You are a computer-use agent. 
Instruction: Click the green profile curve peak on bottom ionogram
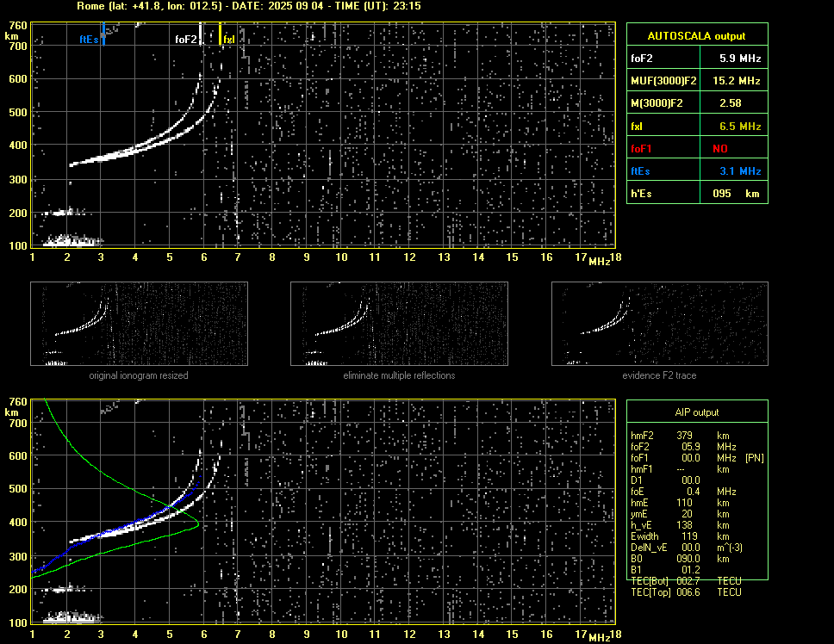(x=198, y=525)
